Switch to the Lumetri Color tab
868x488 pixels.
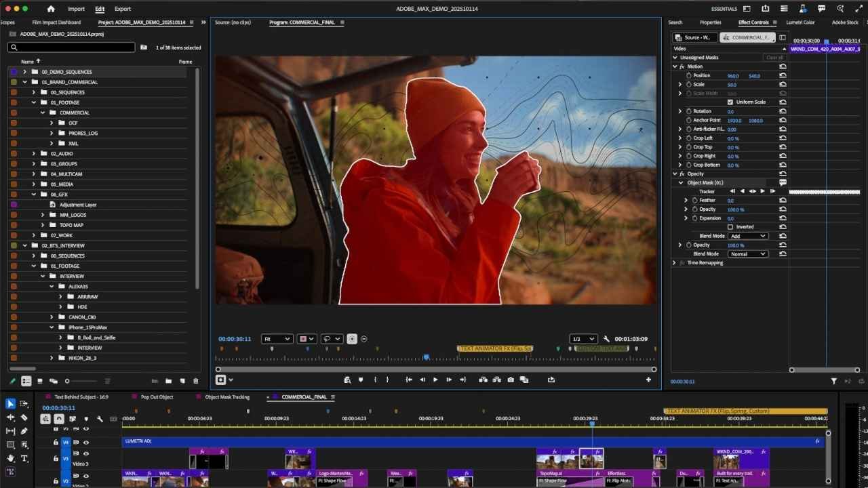coord(800,22)
